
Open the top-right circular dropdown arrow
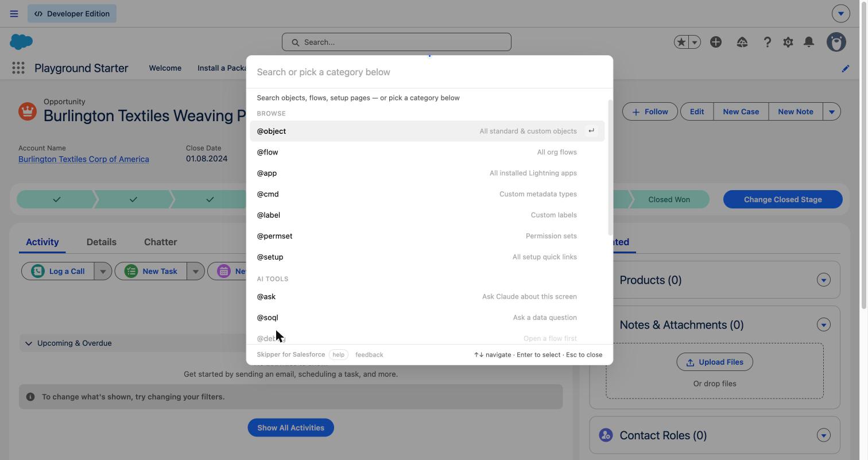841,13
